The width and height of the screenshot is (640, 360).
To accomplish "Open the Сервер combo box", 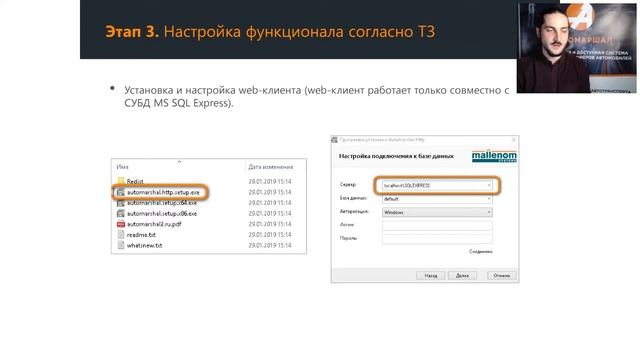I will pyautogui.click(x=437, y=185).
